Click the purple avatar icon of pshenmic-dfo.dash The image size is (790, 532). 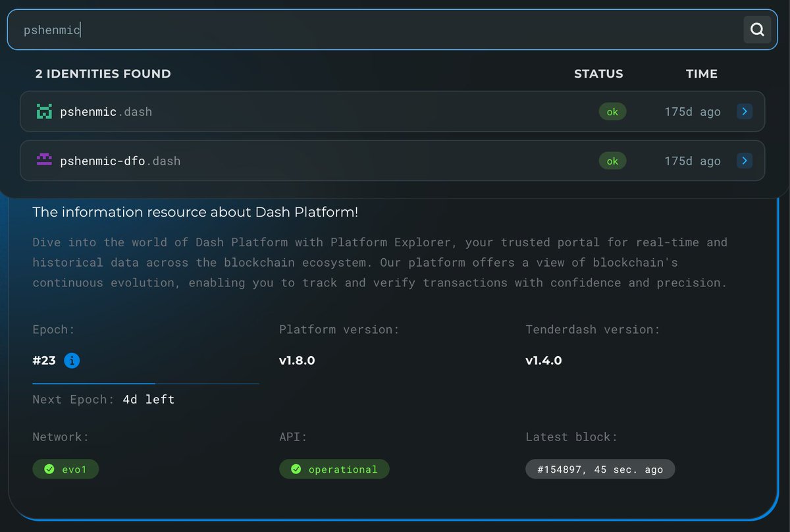(44, 160)
